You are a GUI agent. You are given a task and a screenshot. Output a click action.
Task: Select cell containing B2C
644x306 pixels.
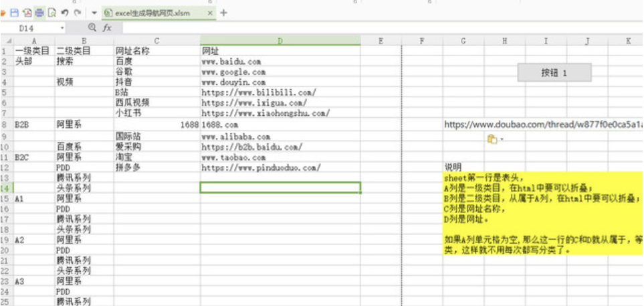click(34, 157)
